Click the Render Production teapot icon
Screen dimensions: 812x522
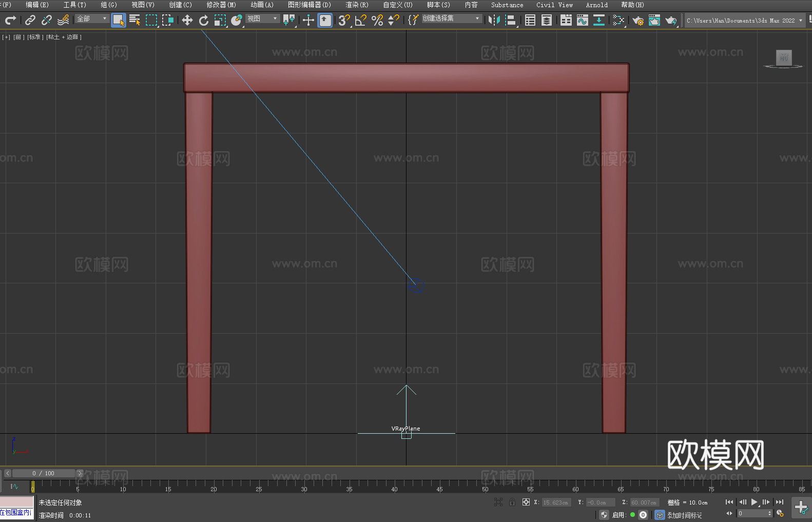pos(671,20)
